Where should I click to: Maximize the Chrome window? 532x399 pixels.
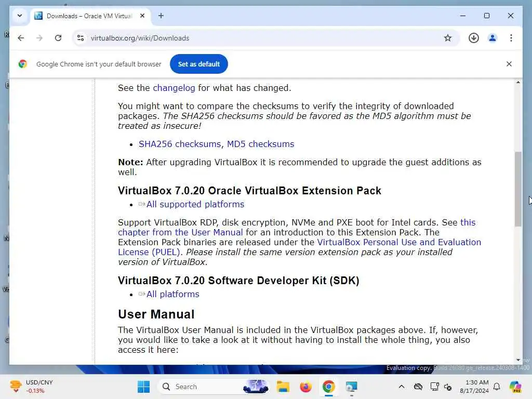(486, 16)
